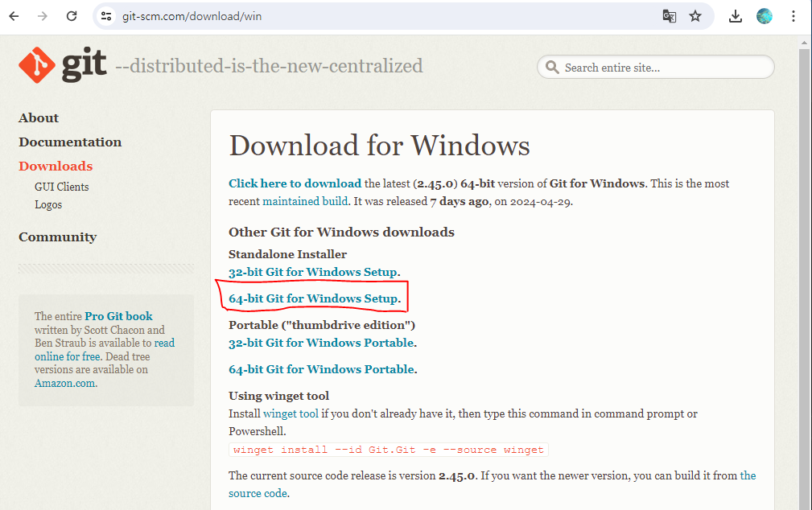
Task: Click the Download for Windows heading
Action: click(380, 146)
